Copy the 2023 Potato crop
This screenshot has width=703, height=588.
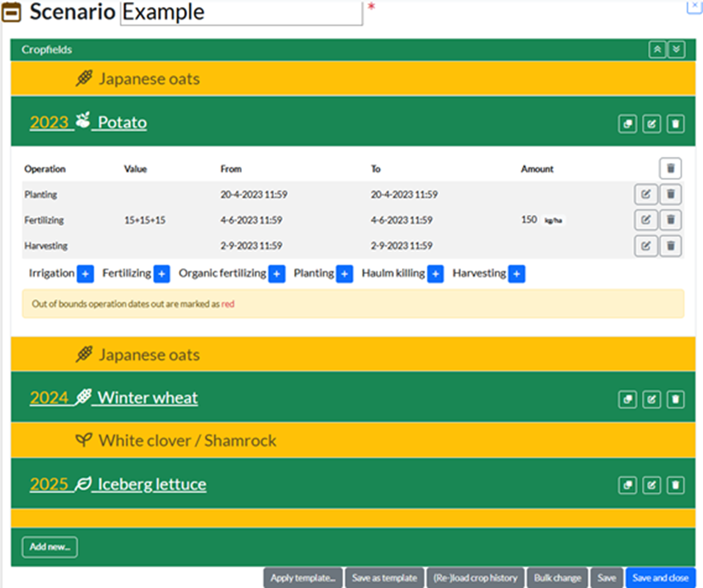coord(628,124)
